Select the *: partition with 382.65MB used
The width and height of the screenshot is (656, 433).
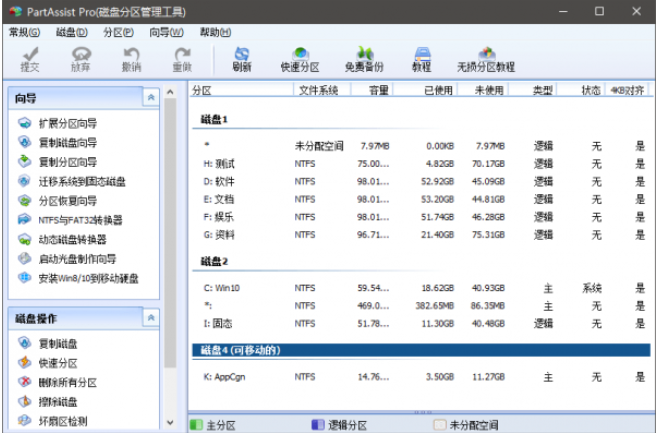pos(421,306)
